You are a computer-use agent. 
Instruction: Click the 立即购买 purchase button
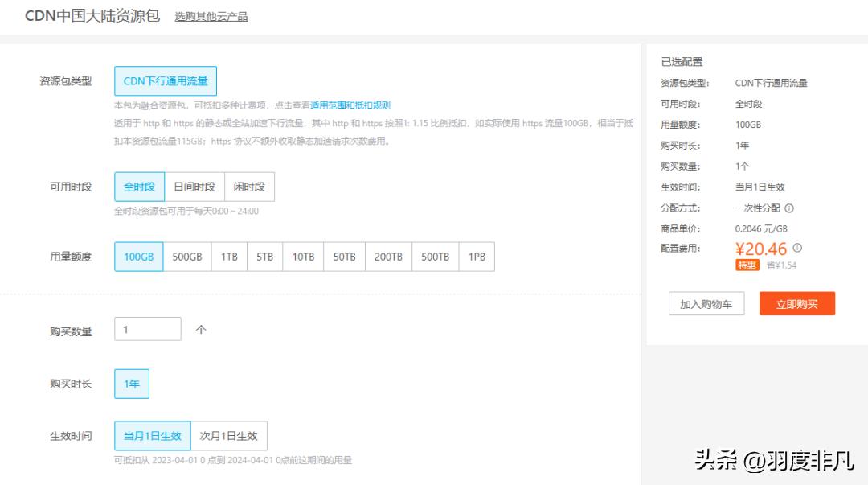(796, 303)
